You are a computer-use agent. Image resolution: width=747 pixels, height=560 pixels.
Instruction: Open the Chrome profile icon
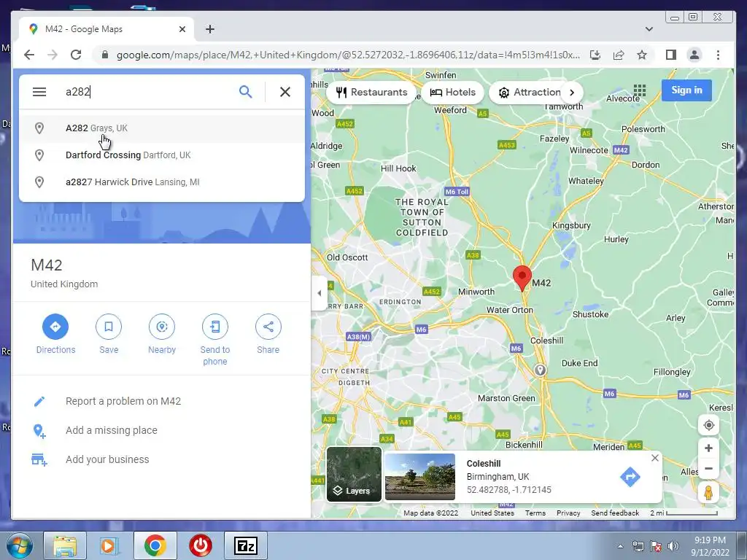click(694, 55)
